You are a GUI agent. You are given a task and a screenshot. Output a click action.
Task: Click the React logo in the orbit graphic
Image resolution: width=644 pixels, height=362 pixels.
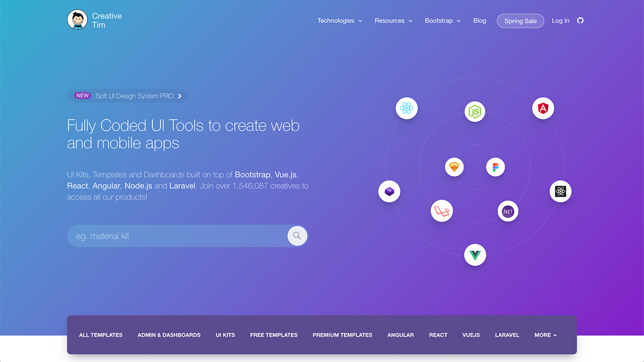tap(407, 108)
